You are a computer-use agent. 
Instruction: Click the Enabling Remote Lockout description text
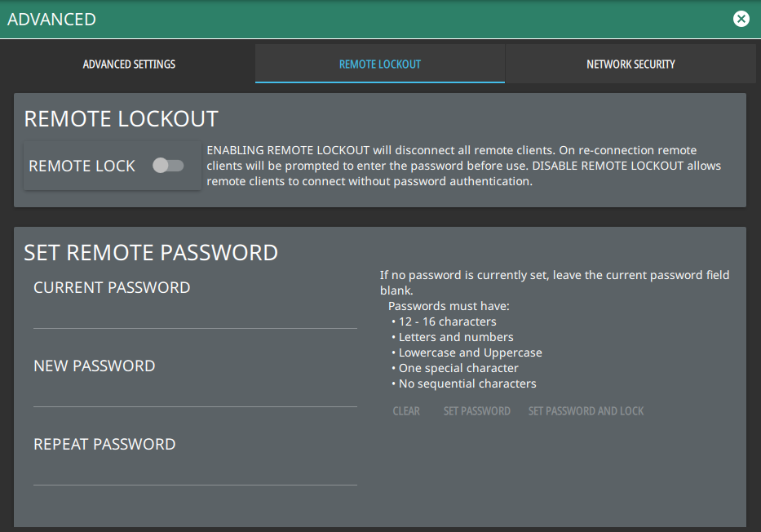click(x=463, y=166)
